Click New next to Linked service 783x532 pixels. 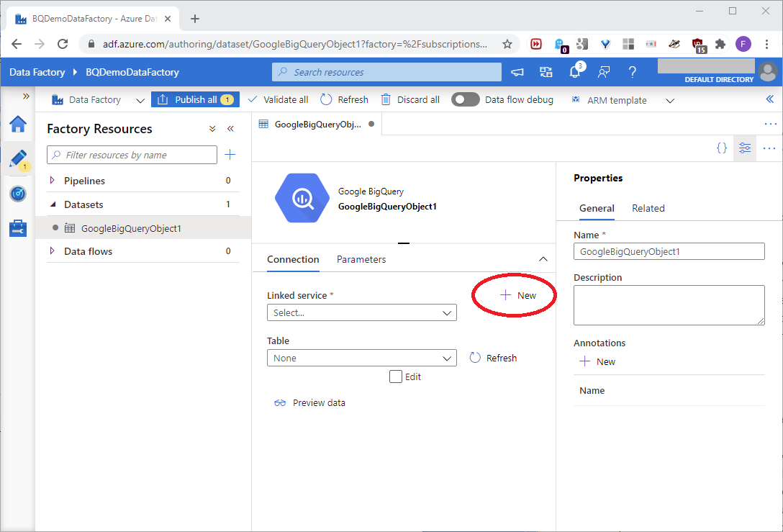coord(519,295)
